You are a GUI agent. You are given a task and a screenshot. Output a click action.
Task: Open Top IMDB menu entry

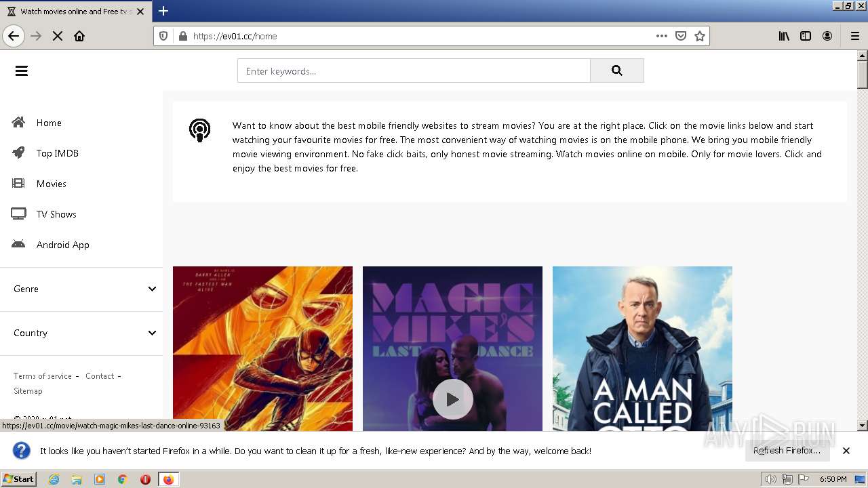click(58, 153)
